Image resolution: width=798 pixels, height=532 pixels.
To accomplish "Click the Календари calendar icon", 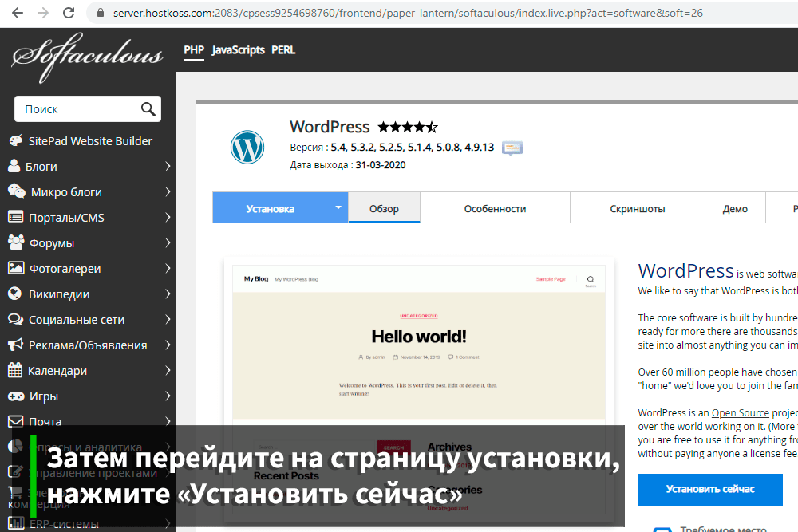I will tap(15, 370).
